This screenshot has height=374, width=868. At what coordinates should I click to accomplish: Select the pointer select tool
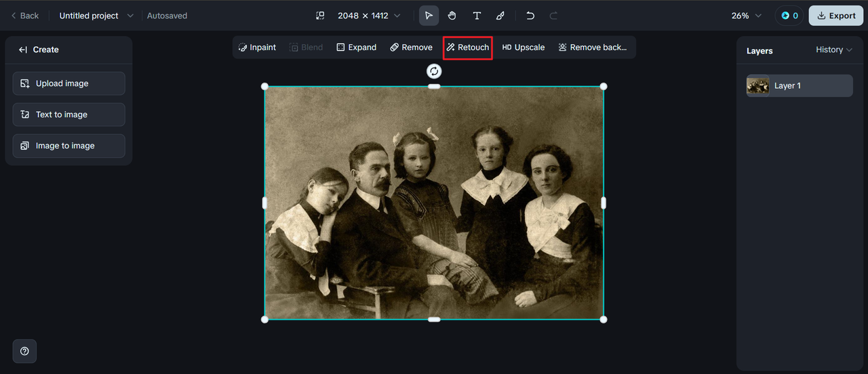pyautogui.click(x=429, y=16)
